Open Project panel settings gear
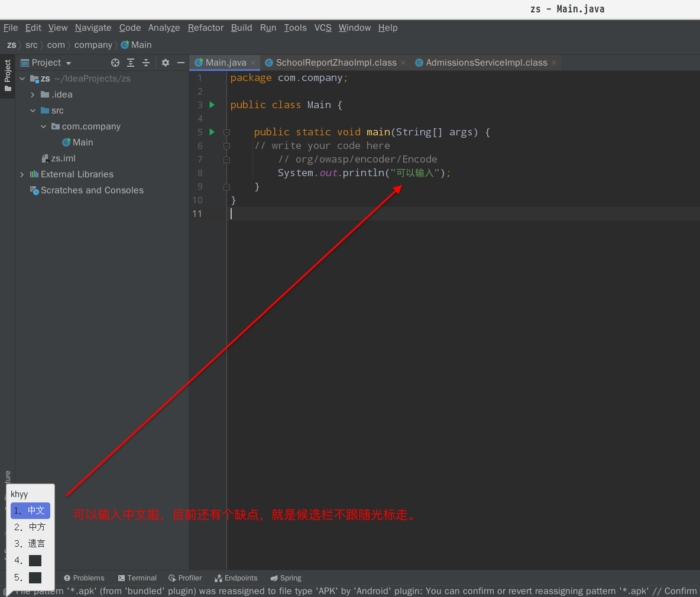This screenshot has width=700, height=597. (166, 63)
